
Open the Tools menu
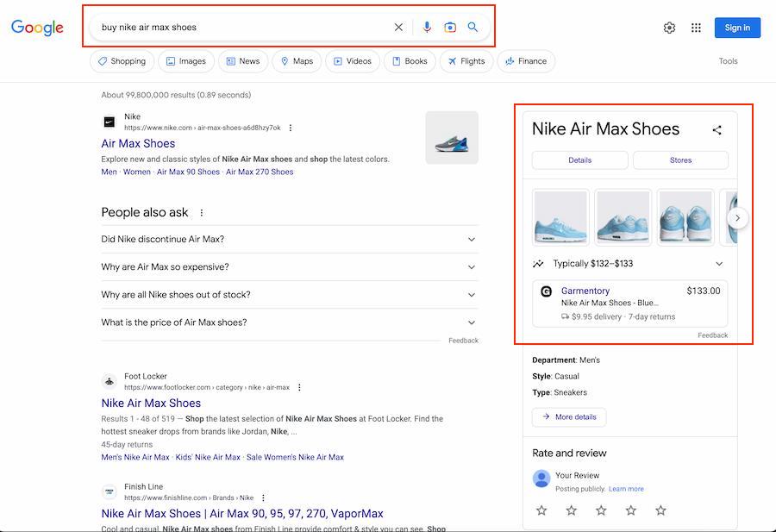pos(728,61)
